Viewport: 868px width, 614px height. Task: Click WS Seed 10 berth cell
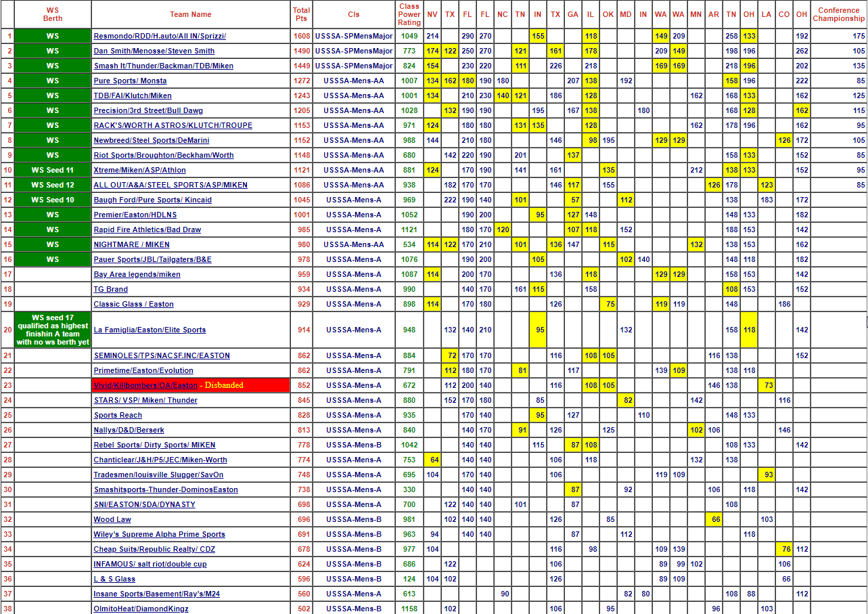click(53, 200)
